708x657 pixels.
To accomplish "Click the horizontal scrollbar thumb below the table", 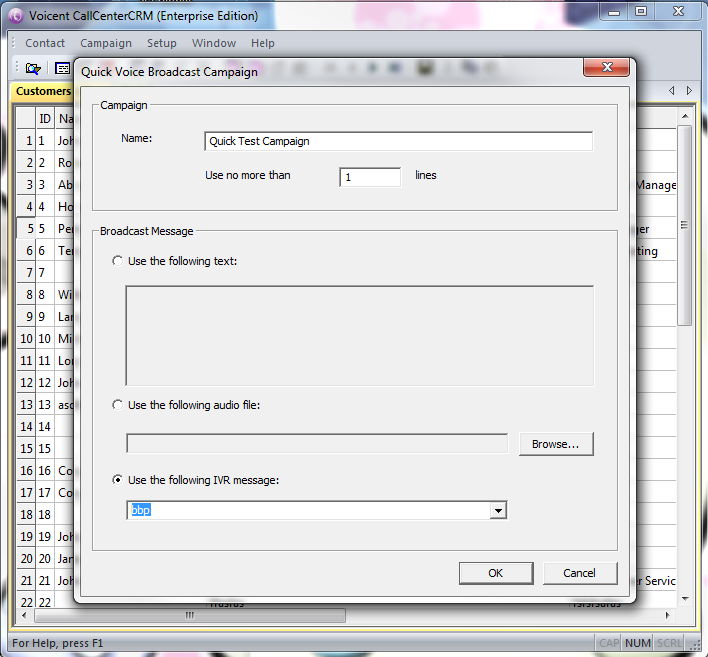I will click(x=190, y=615).
